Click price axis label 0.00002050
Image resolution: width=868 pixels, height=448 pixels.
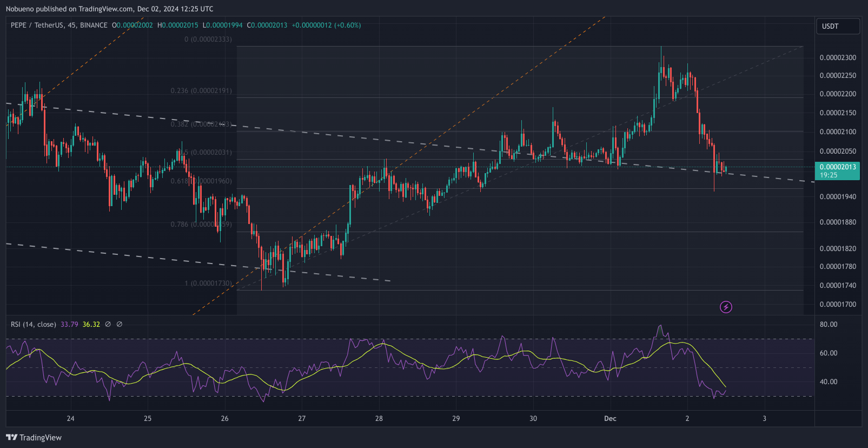(838, 151)
